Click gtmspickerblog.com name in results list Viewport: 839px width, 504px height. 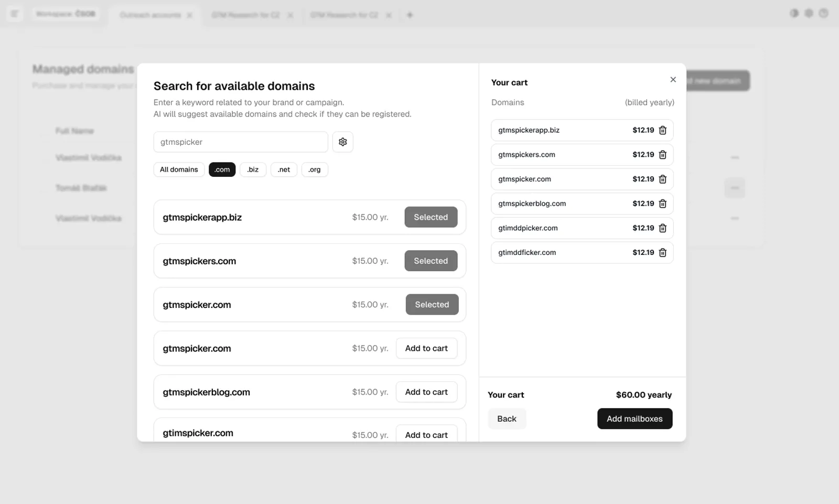click(x=206, y=392)
